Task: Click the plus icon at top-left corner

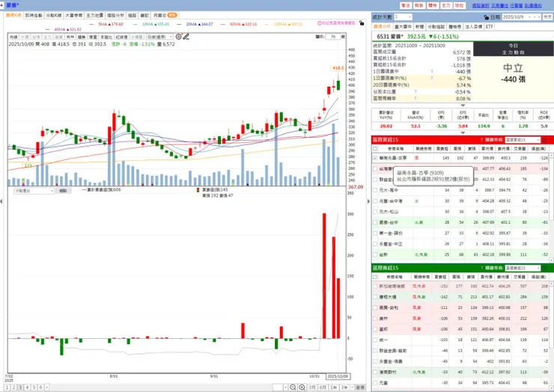Action: point(1,5)
